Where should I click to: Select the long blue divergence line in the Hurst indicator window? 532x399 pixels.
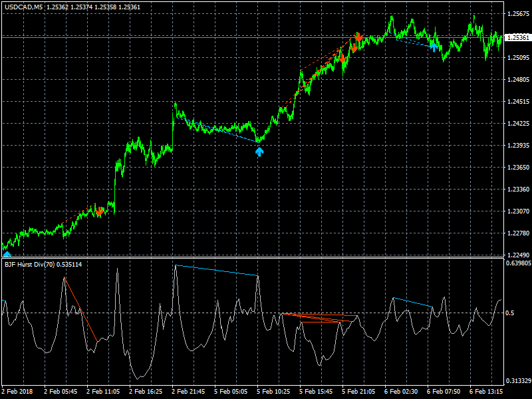[x=217, y=271]
